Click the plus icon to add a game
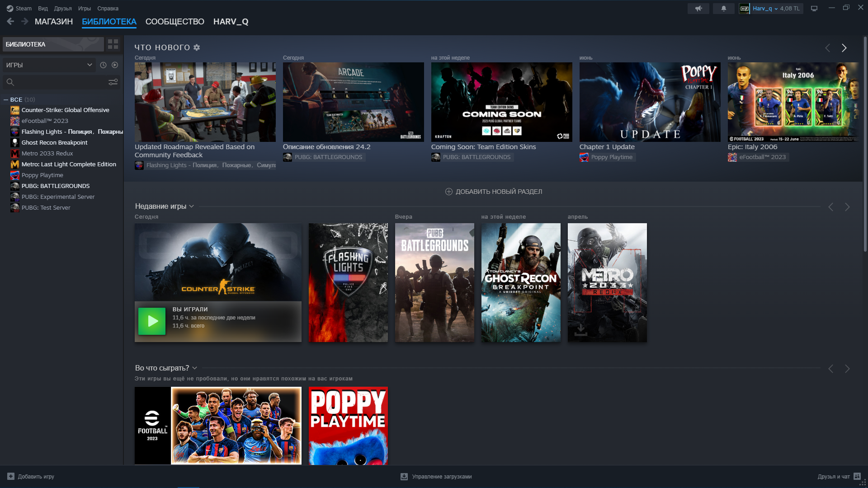Screen dimensions: 868x488 [x=11, y=476]
